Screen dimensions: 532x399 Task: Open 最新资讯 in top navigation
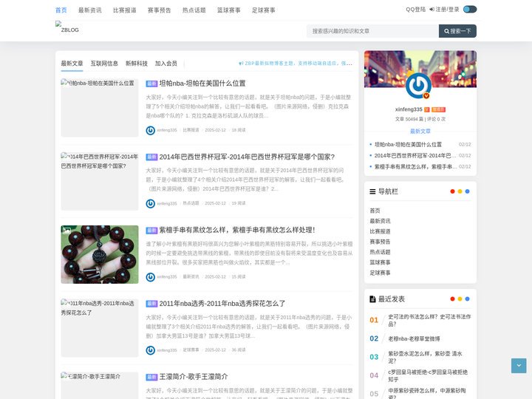[90, 10]
